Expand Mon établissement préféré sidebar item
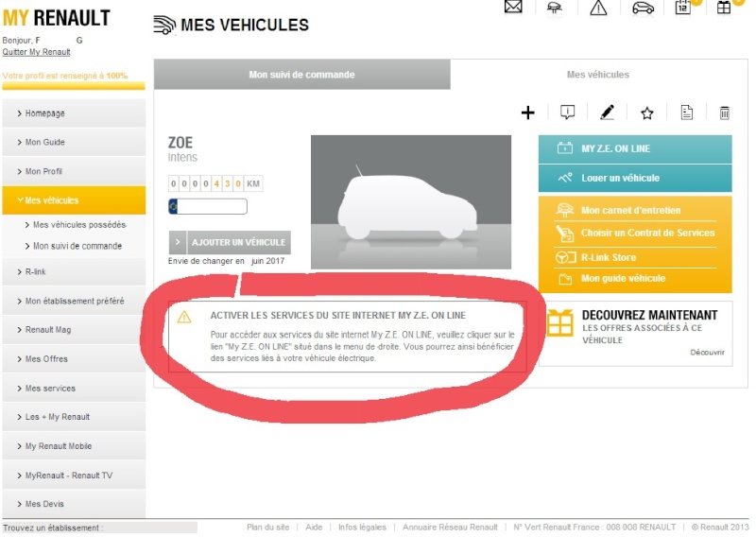This screenshot has height=537, width=756. coord(74,301)
